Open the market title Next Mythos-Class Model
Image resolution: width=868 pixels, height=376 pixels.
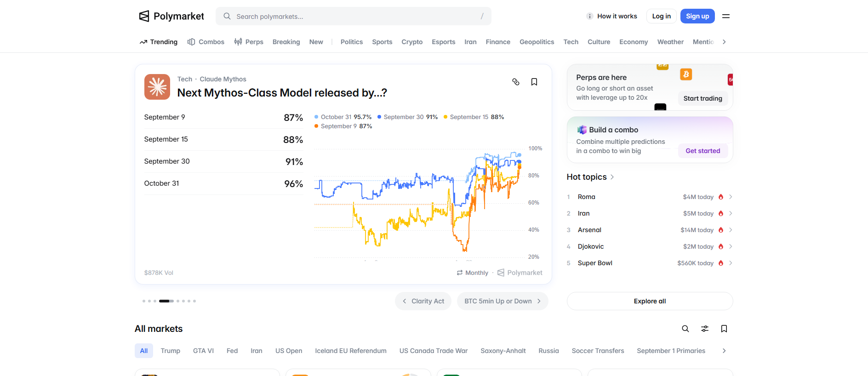(282, 93)
